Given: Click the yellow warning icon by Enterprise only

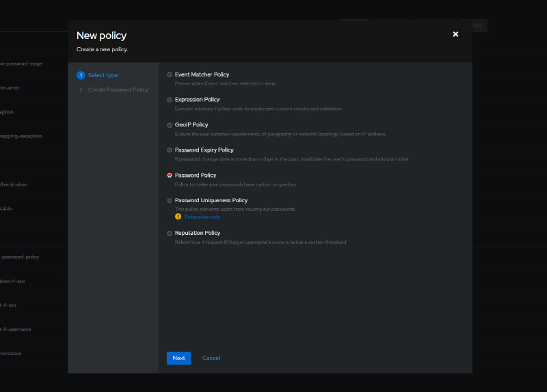Looking at the screenshot, I should 178,216.
